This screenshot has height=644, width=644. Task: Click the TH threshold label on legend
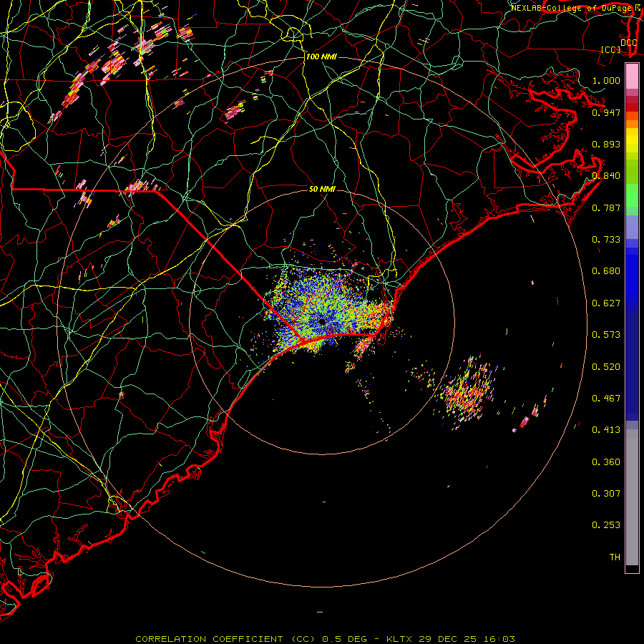pos(615,557)
